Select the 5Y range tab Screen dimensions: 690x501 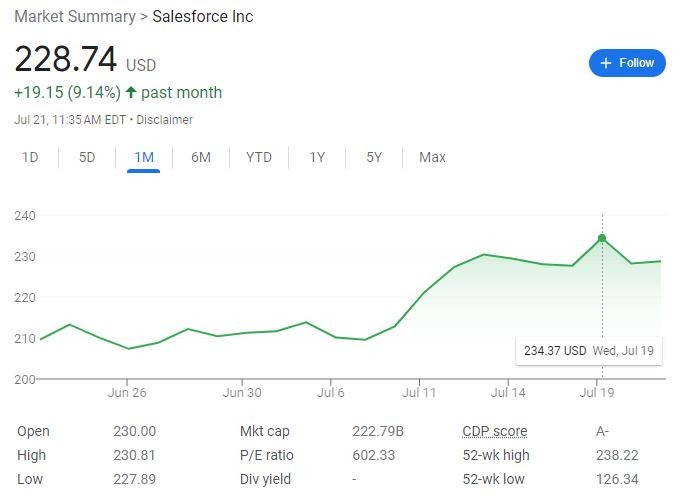click(374, 157)
